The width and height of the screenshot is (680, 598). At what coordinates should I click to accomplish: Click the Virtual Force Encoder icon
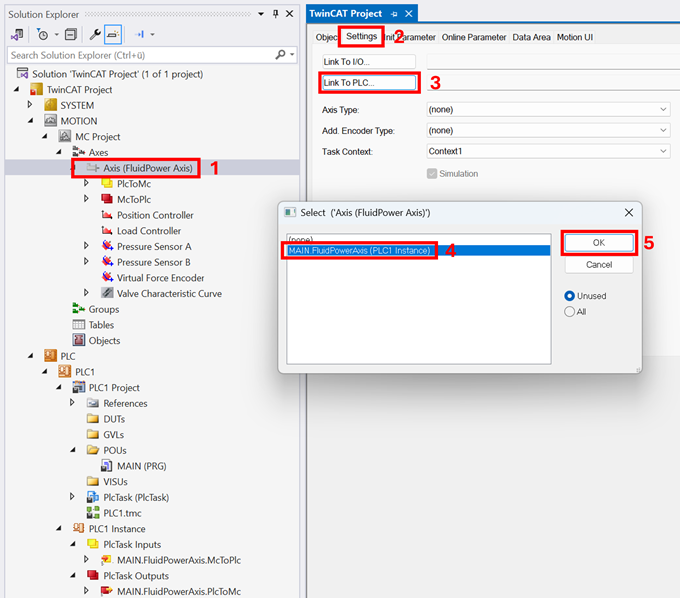[x=107, y=277]
